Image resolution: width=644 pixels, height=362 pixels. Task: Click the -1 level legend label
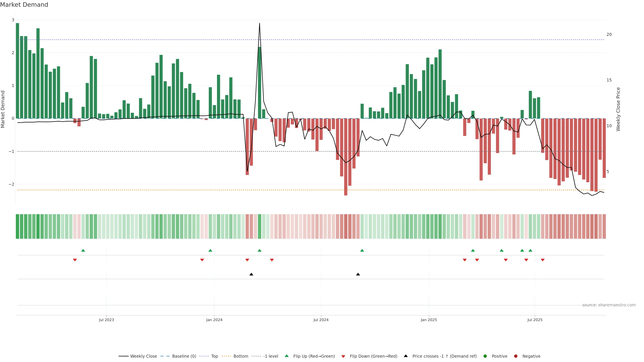tap(271, 356)
